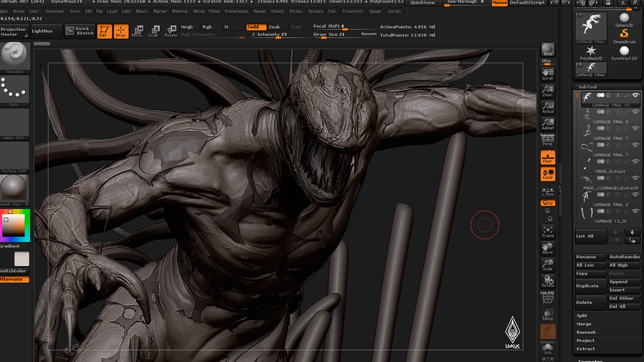Viewport: 644px width, 362px height.
Task: Adjust the Draw Size slider
Action: 335,35
